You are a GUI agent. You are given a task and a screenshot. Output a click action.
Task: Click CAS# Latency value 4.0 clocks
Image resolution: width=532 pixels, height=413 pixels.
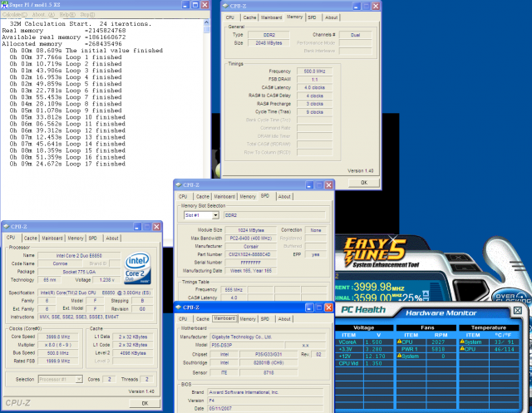point(314,87)
